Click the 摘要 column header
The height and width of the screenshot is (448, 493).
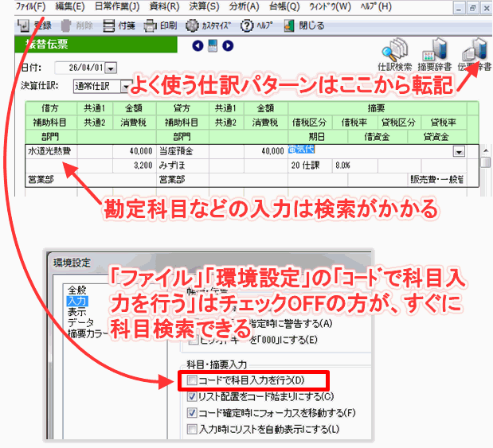click(x=377, y=108)
